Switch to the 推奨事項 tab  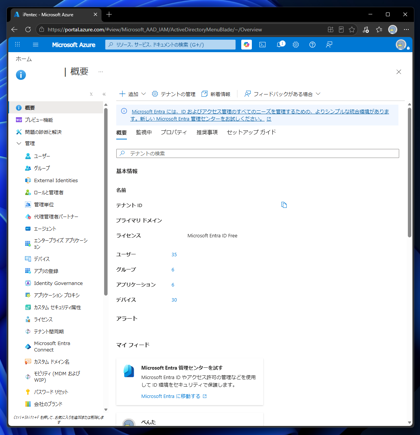pyautogui.click(x=207, y=132)
